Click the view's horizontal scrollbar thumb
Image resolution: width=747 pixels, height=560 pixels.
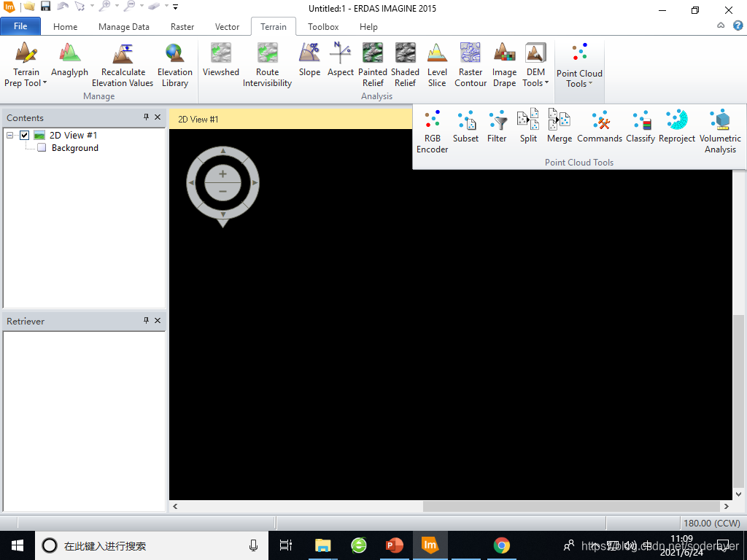[x=571, y=506]
